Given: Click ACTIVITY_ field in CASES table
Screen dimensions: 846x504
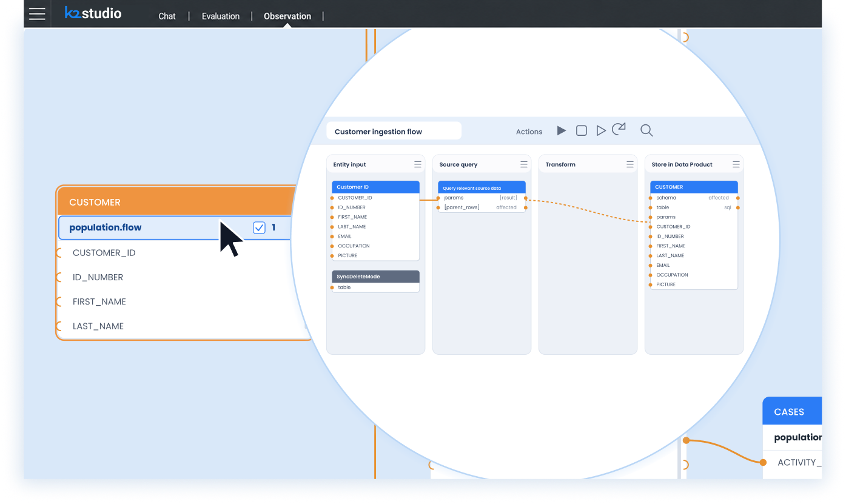Looking at the screenshot, I should [799, 463].
